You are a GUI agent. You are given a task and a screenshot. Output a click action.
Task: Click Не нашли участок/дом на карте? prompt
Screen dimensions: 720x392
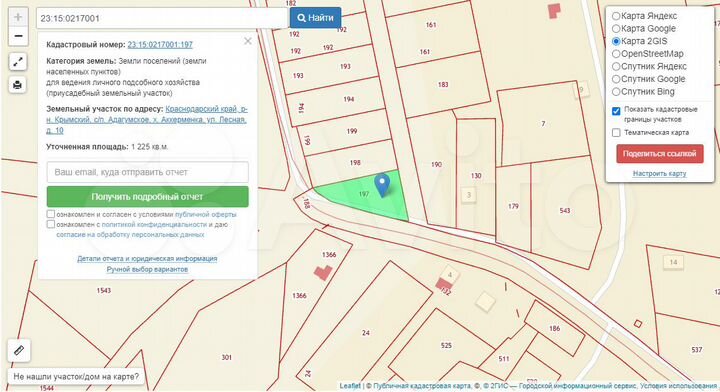(x=76, y=376)
